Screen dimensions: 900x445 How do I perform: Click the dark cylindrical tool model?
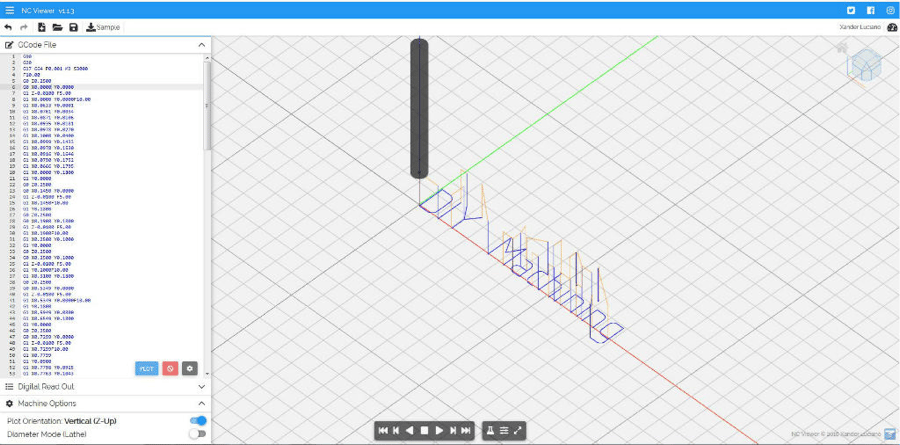419,109
